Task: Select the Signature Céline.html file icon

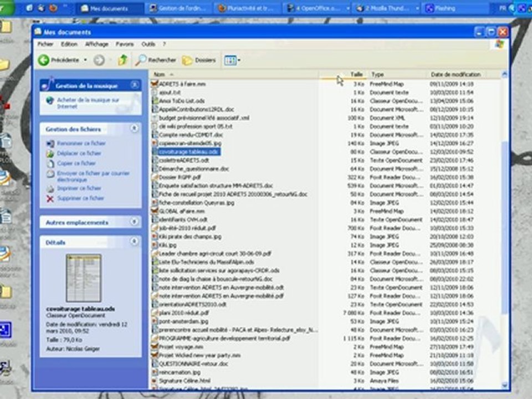Action: pyautogui.click(x=155, y=381)
